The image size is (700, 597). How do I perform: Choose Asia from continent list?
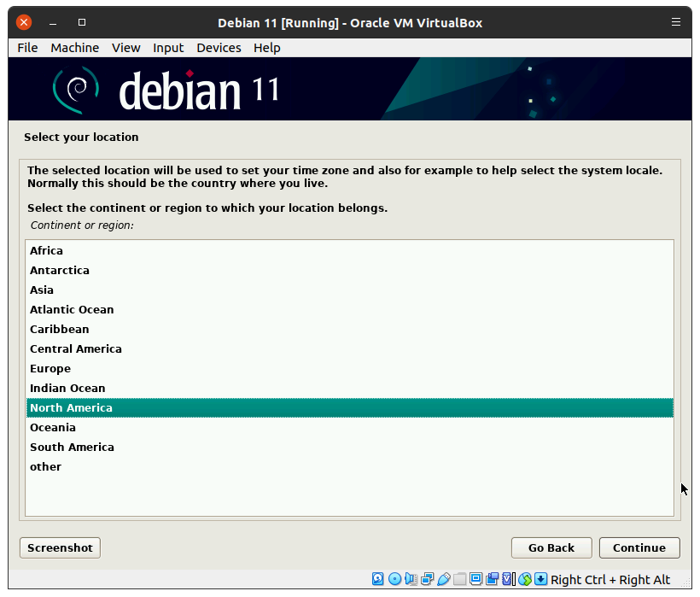pos(42,290)
